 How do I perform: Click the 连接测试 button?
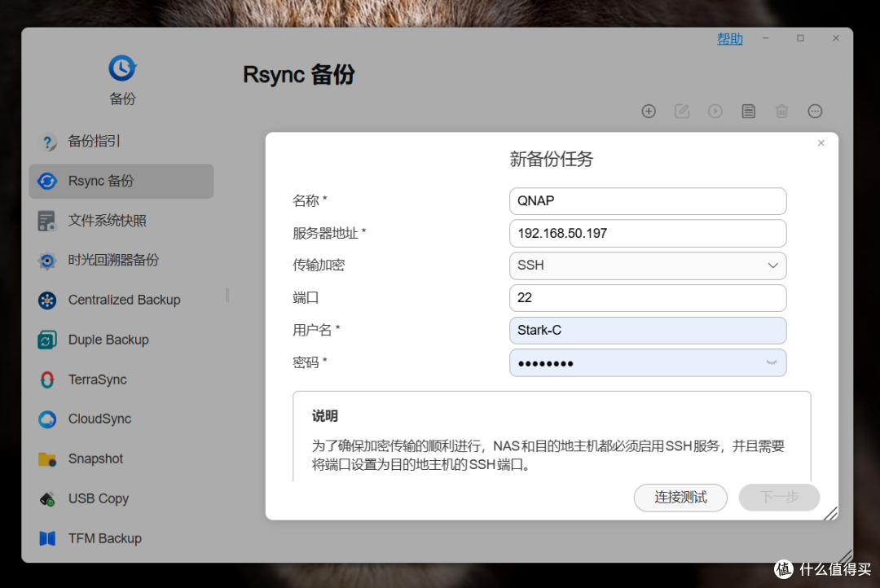point(680,497)
